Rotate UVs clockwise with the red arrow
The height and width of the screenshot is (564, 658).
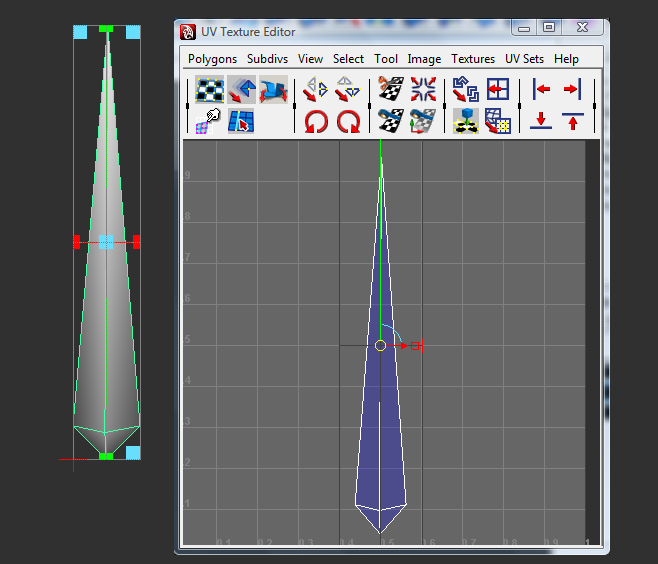348,122
